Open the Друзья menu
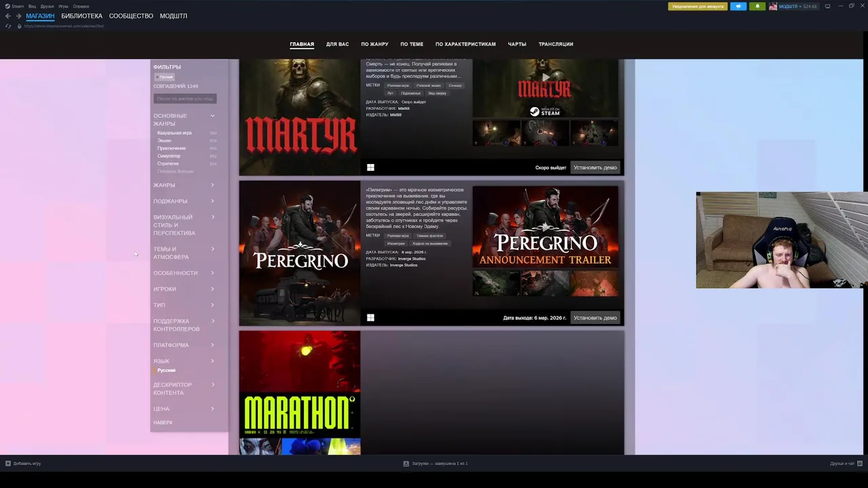The image size is (868, 488). click(x=47, y=6)
